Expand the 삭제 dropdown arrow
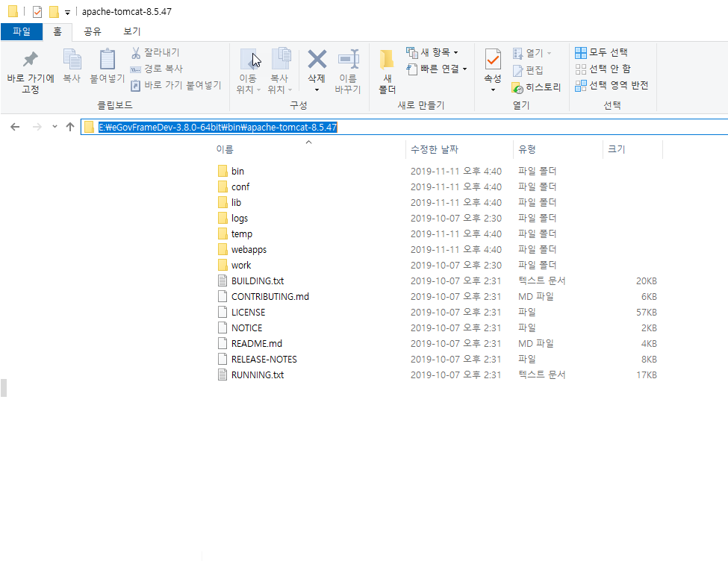 [x=317, y=90]
